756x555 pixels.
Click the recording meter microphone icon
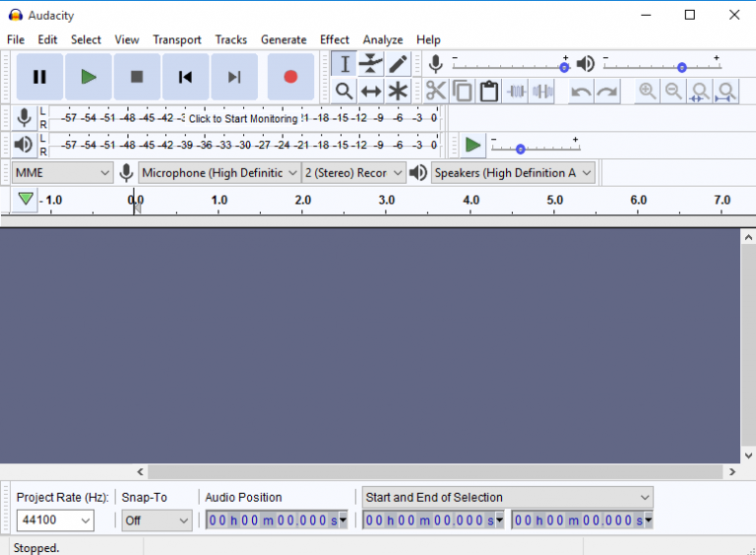tap(24, 118)
